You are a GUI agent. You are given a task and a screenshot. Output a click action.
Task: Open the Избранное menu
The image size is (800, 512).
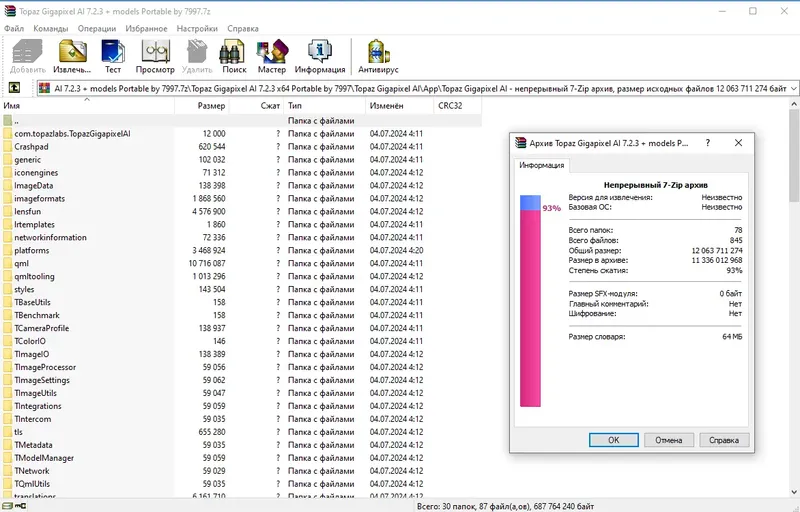146,29
